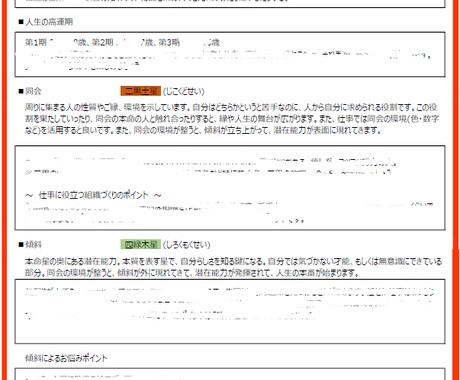
Task: Click the orange 二黒土星 label
Action: click(141, 91)
